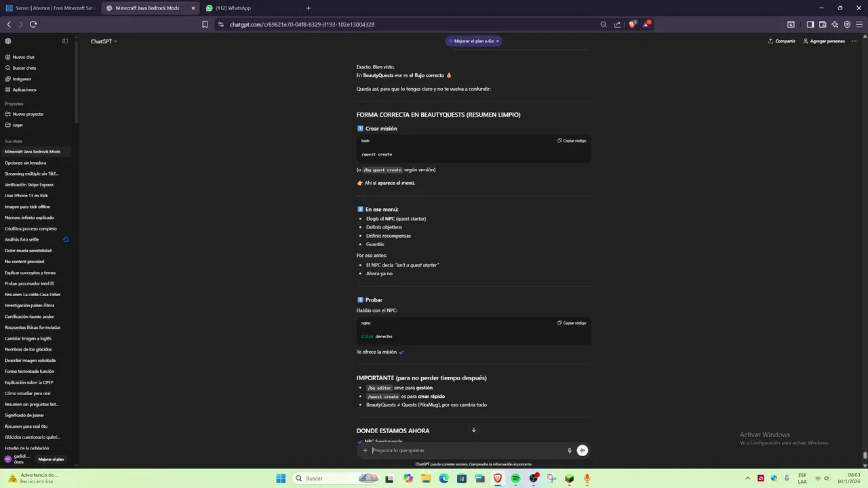
Task: Open the Brave Rewards triangle icon
Action: 646,24
